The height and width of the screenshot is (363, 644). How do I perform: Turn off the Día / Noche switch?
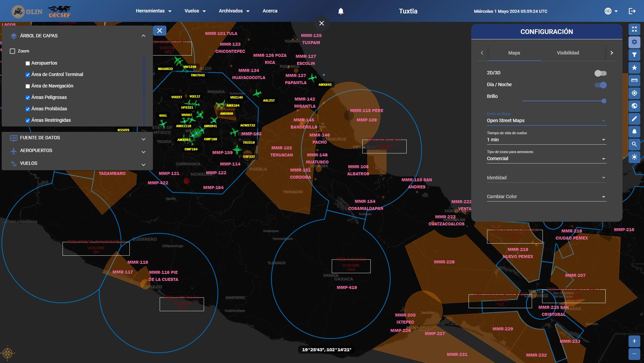coord(600,85)
